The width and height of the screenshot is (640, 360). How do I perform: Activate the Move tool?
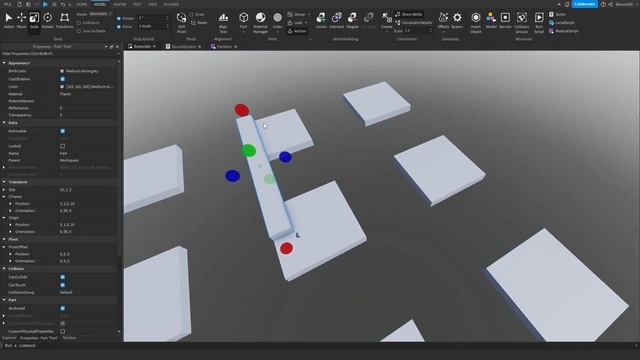[x=22, y=20]
